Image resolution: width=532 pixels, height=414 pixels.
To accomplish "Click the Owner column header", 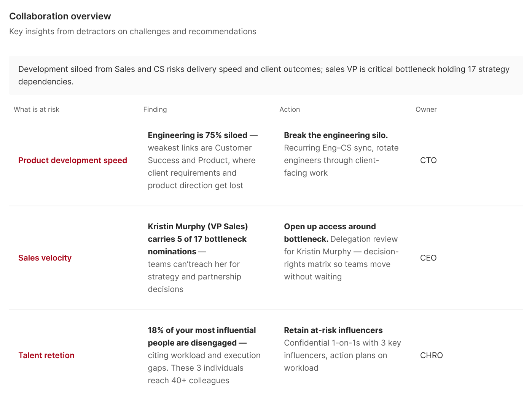I will tap(426, 109).
